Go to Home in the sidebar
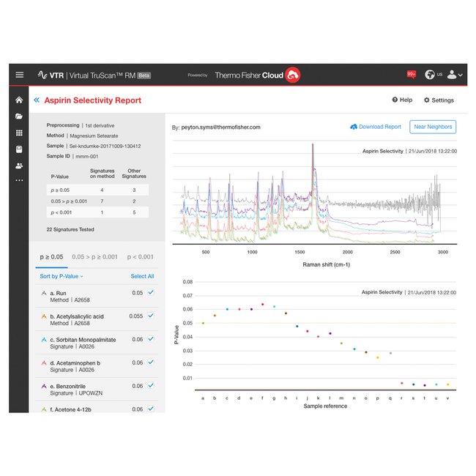The image size is (476, 476). pyautogui.click(x=19, y=100)
